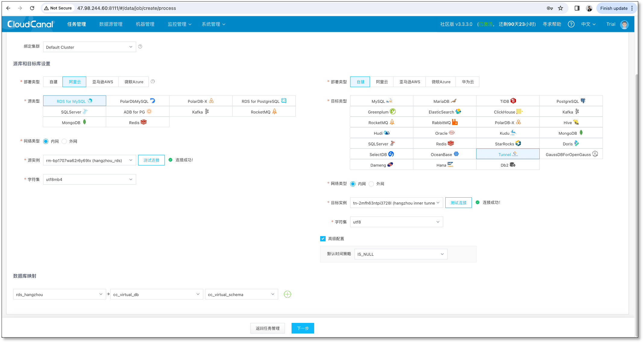Viewport: 644px width, 344px height.
Task: Bookmark page with the star icon
Action: point(560,8)
